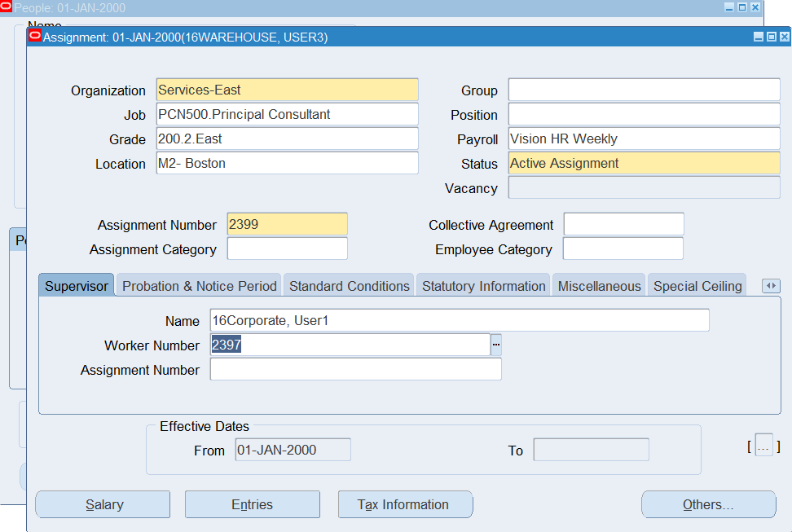Select the Statutory Information tab
792x532 pixels.
pyautogui.click(x=483, y=286)
